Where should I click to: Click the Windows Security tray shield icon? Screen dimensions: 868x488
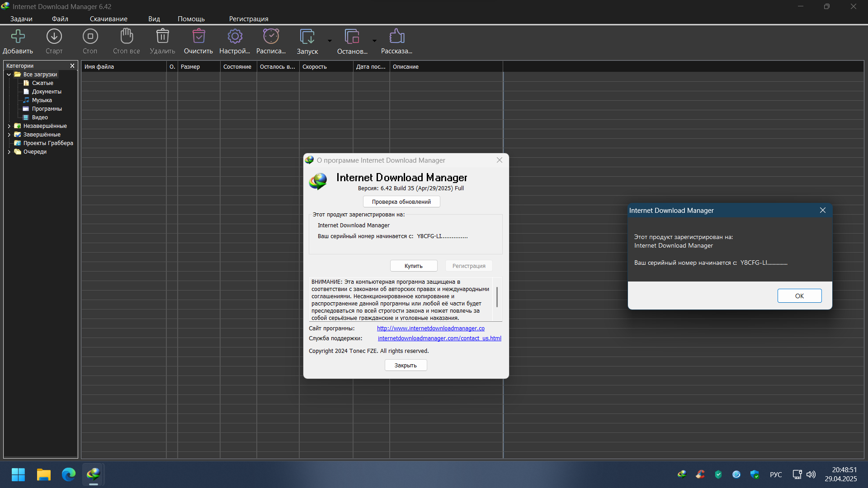point(755,474)
